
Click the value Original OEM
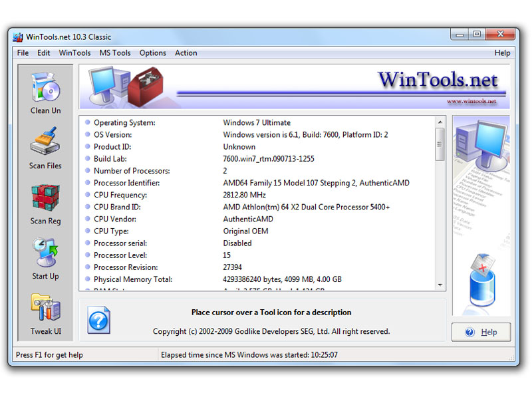pyautogui.click(x=245, y=231)
